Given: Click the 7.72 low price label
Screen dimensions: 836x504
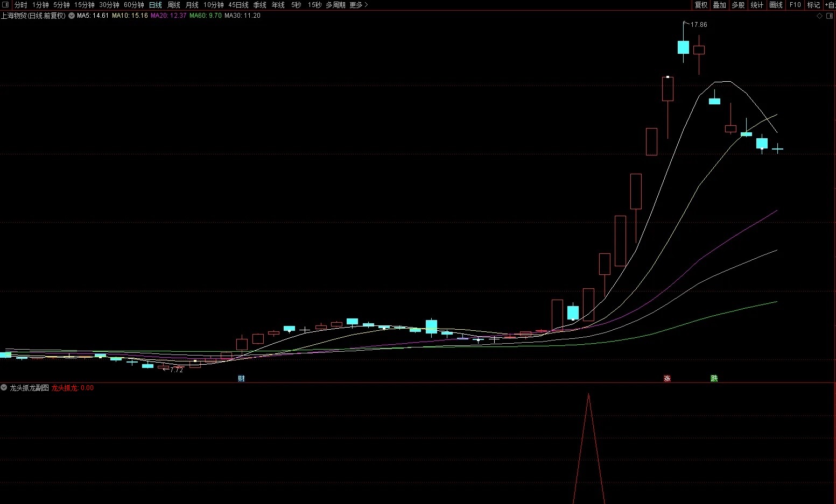Looking at the screenshot, I should point(177,370).
